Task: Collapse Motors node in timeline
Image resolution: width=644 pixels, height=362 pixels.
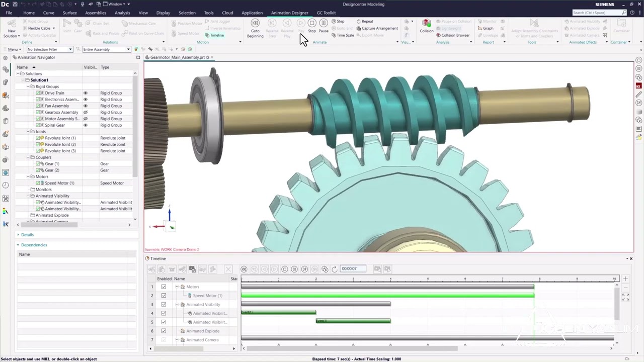Action: pyautogui.click(x=177, y=287)
